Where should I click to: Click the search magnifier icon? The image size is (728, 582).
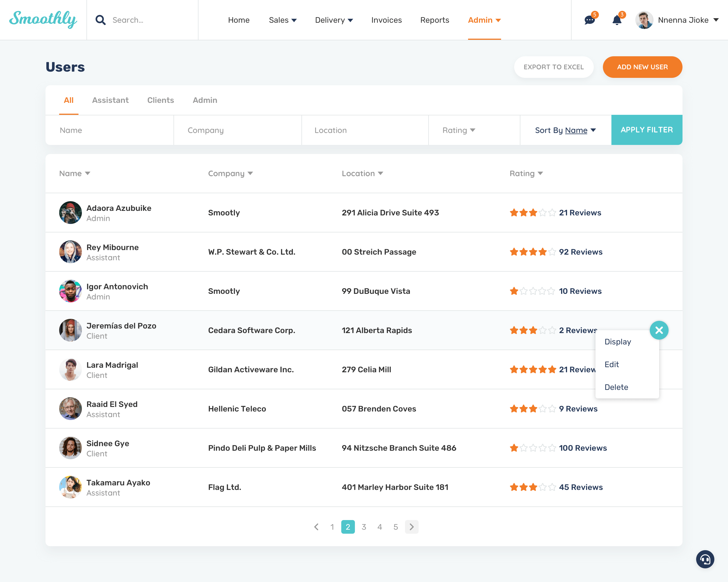100,20
